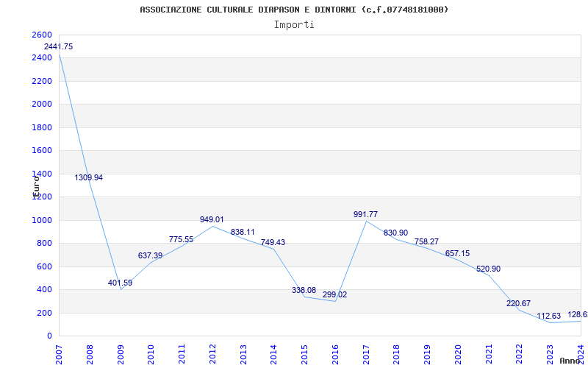Click the 830.90 value label

click(x=395, y=233)
